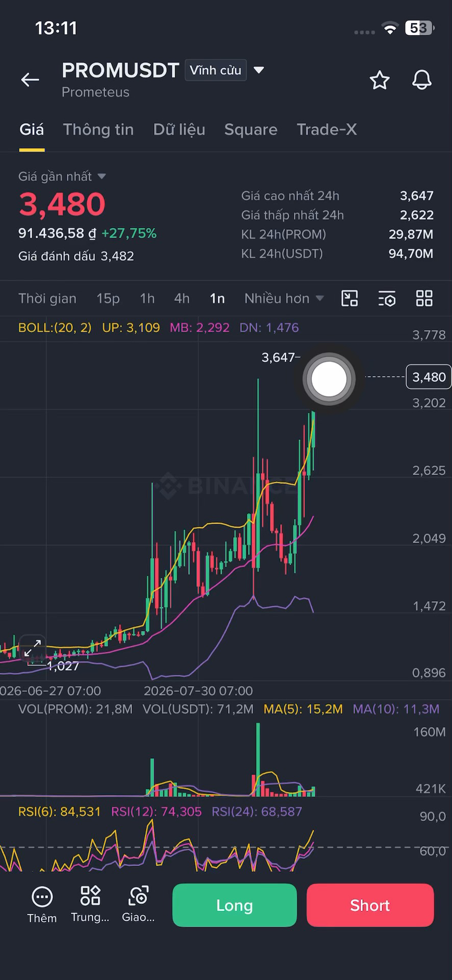This screenshot has width=452, height=980.
Task: Tap the UP: 3,109 Bollinger value
Action: click(x=131, y=328)
